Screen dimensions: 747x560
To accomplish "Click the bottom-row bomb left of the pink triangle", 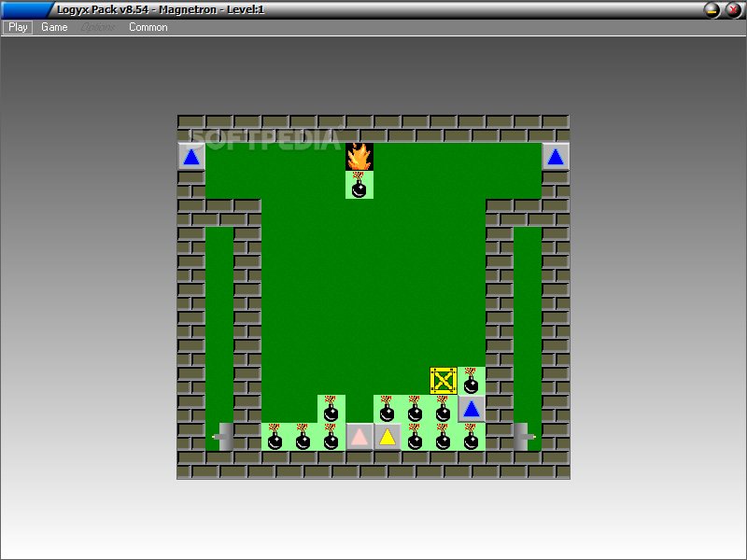I will (x=331, y=437).
